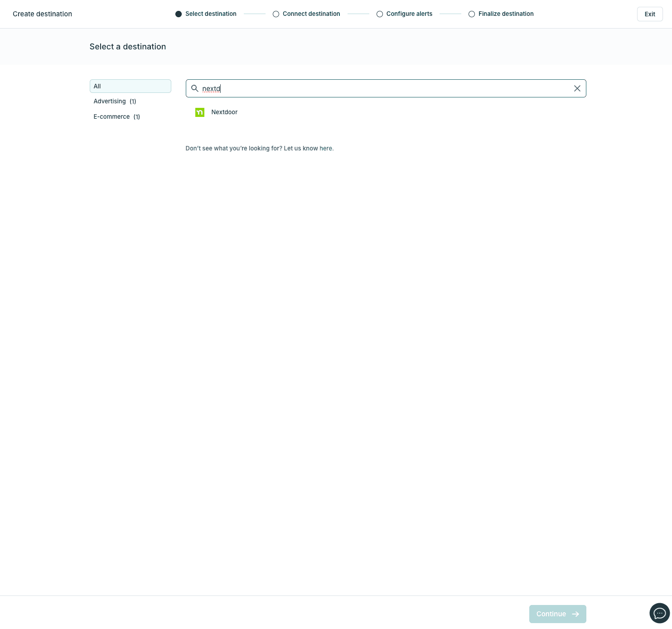Select the E-commerce category filter
The image size is (672, 629).
116,116
